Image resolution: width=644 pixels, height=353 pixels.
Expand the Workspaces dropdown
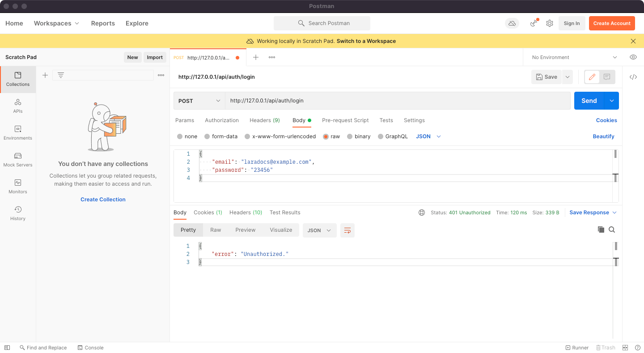tap(57, 23)
